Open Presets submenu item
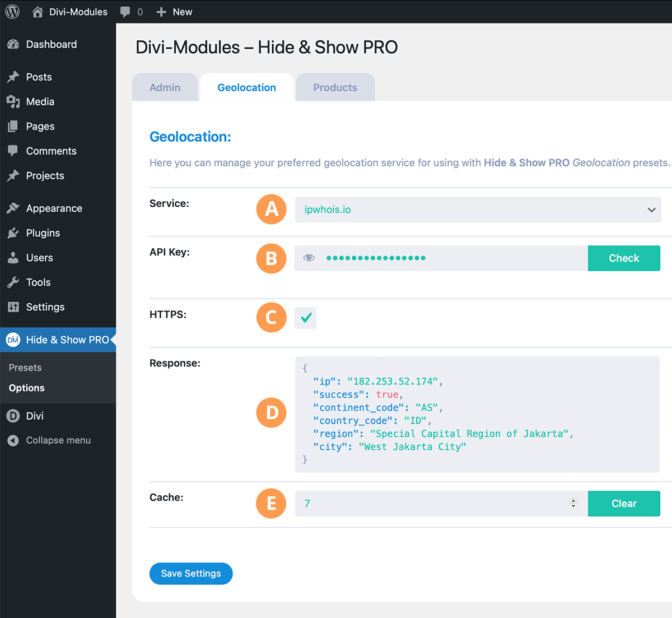Image resolution: width=672 pixels, height=618 pixels. point(25,368)
